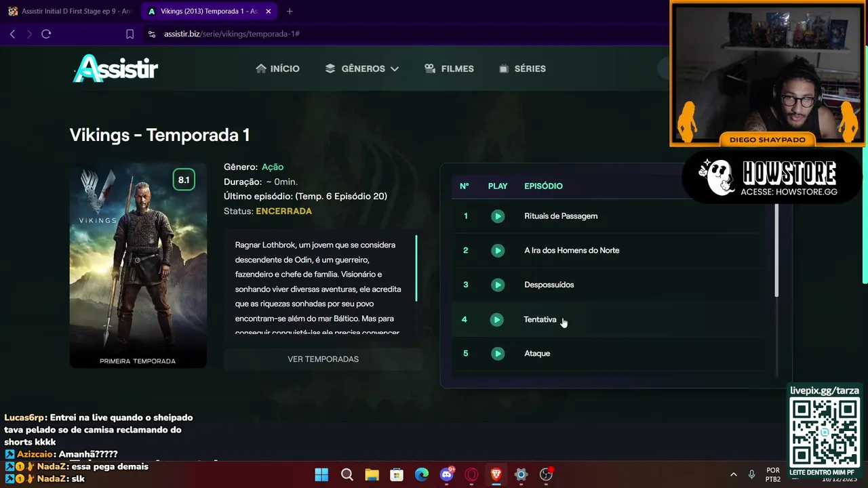Open Settings gear from taskbar
This screenshot has height=488, width=868.
click(521, 474)
